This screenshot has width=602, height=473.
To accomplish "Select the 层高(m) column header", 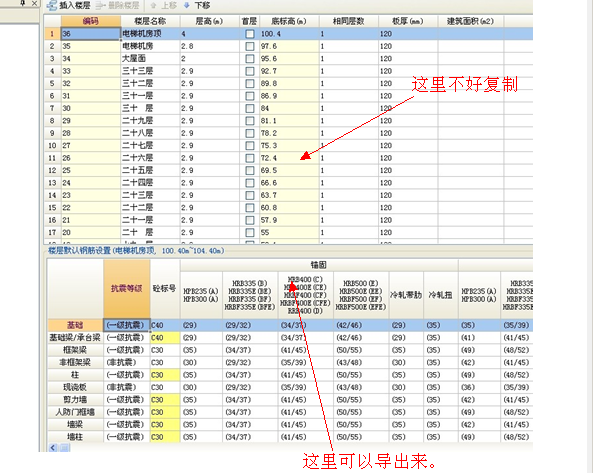I will tap(210, 21).
